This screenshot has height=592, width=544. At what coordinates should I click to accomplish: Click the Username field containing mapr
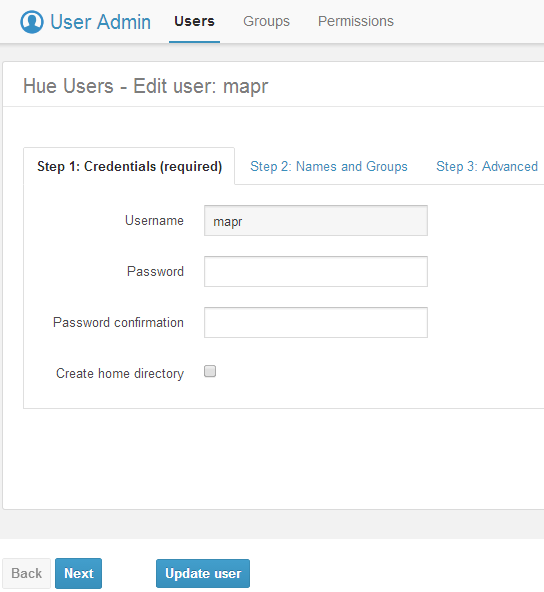[x=316, y=220]
